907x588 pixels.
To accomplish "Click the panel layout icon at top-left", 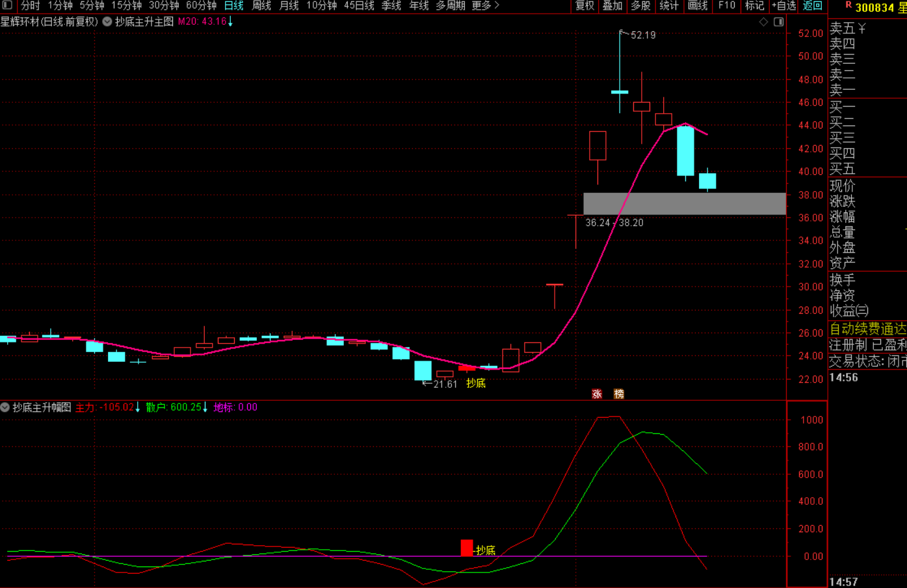I will pos(7,5).
